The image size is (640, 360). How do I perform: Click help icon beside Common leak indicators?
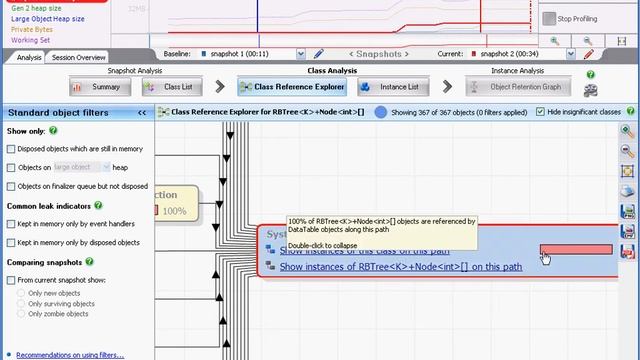98,205
